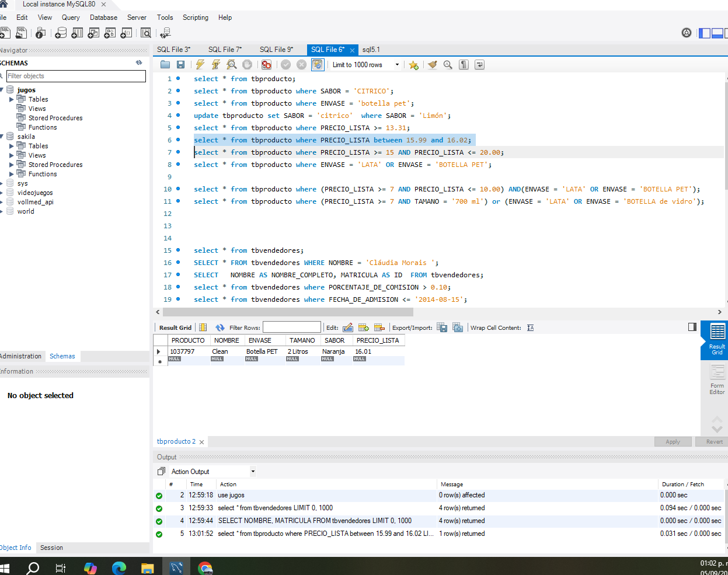
Task: Open the Database menu
Action: tap(103, 18)
